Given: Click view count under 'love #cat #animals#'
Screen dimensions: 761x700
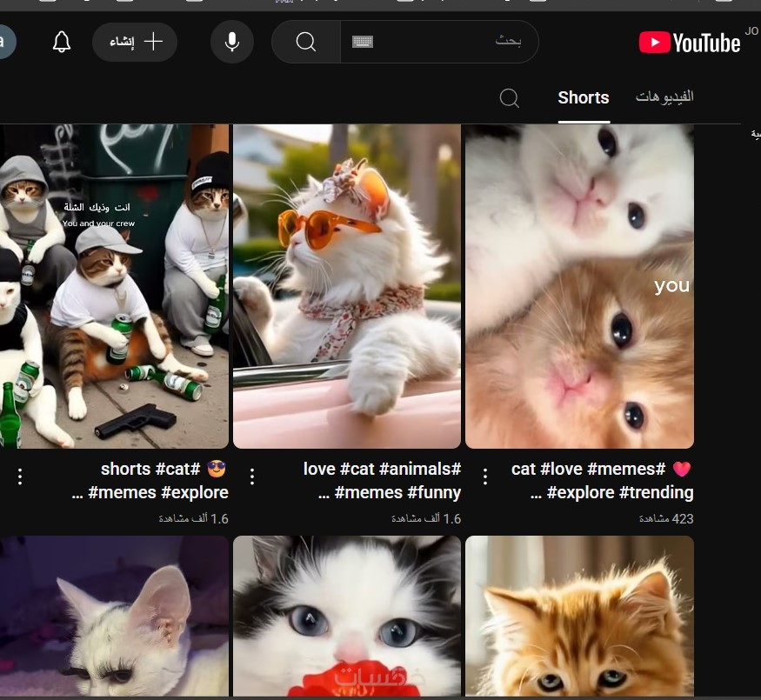Looking at the screenshot, I should point(426,519).
